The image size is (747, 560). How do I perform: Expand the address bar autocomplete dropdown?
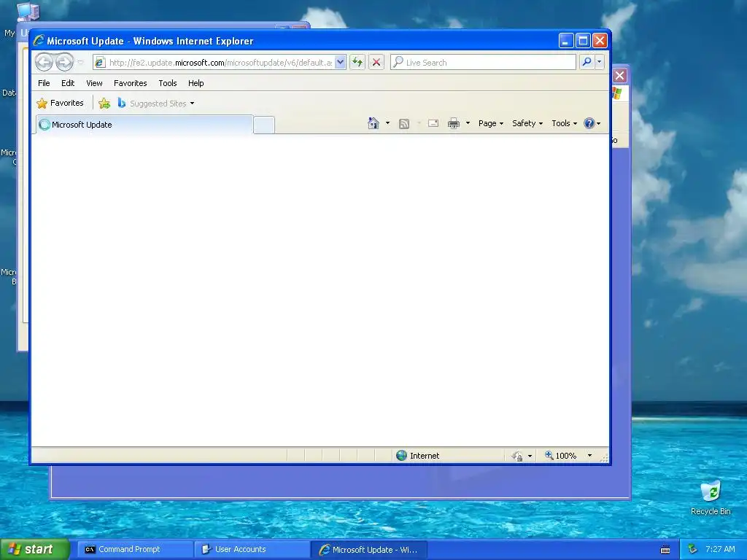click(x=340, y=63)
